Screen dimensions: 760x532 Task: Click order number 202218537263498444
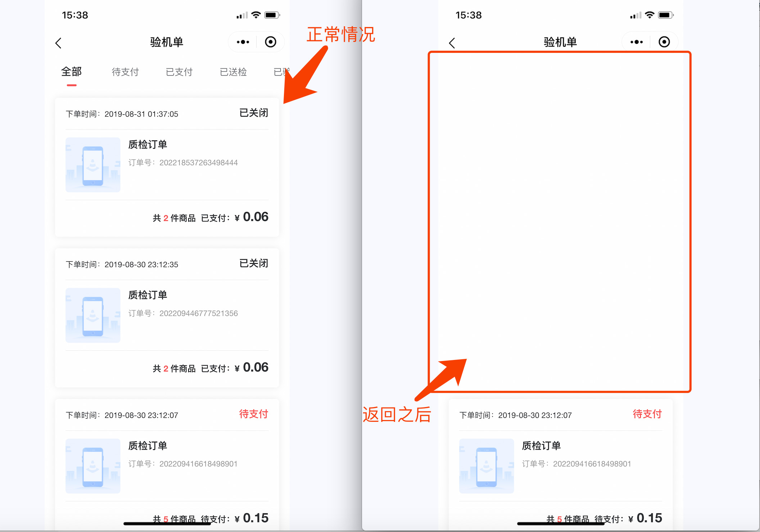(198, 163)
